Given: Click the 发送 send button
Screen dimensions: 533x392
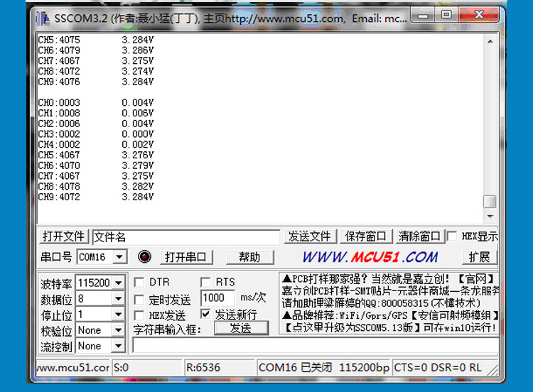Looking at the screenshot, I should click(x=241, y=328).
